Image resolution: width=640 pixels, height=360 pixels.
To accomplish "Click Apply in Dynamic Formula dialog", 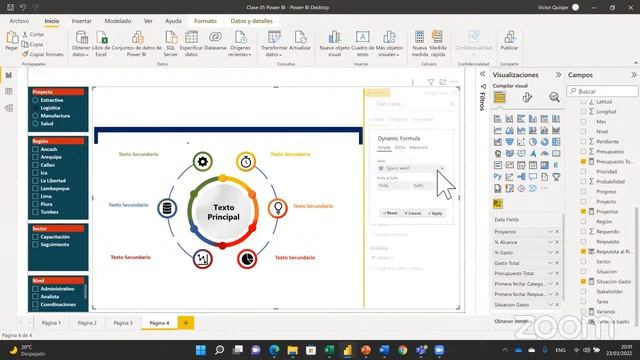I will pos(436,213).
